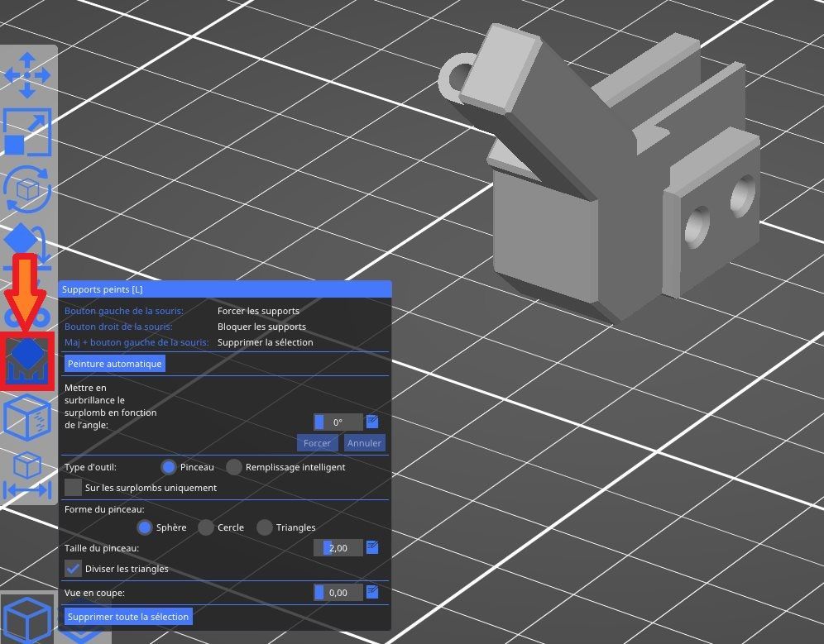Click the Supports peints [L] title bar

pos(225,289)
